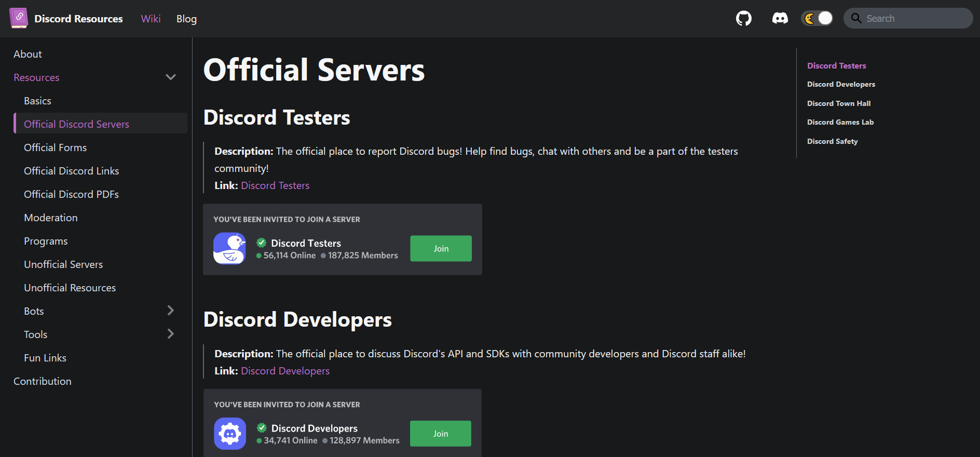Expand the Tools sidebar section
Screen dimensions: 980x457
click(170, 334)
